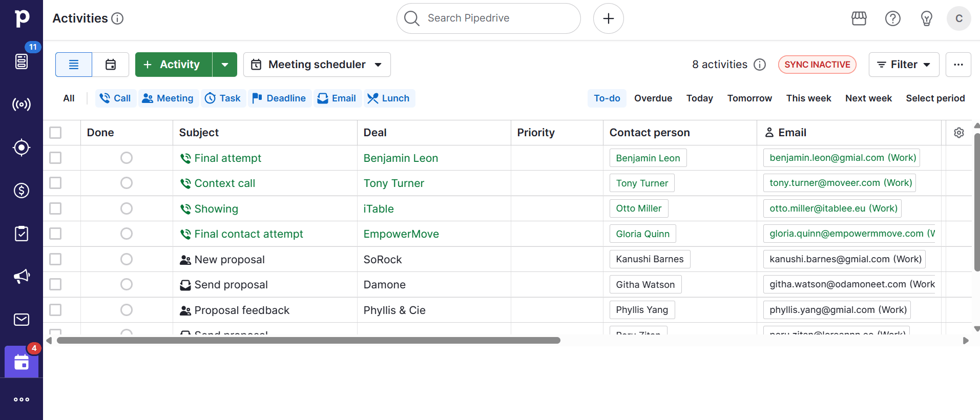980x420 pixels.
Task: Open Deals dollar icon in sidebar
Action: 21,191
